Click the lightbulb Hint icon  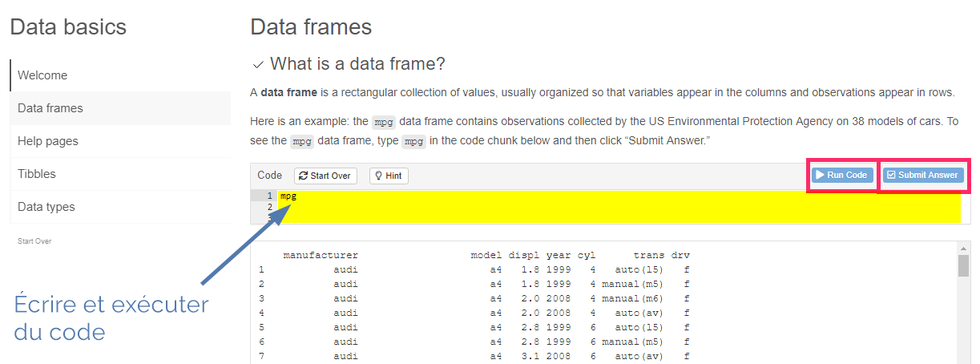tap(378, 176)
